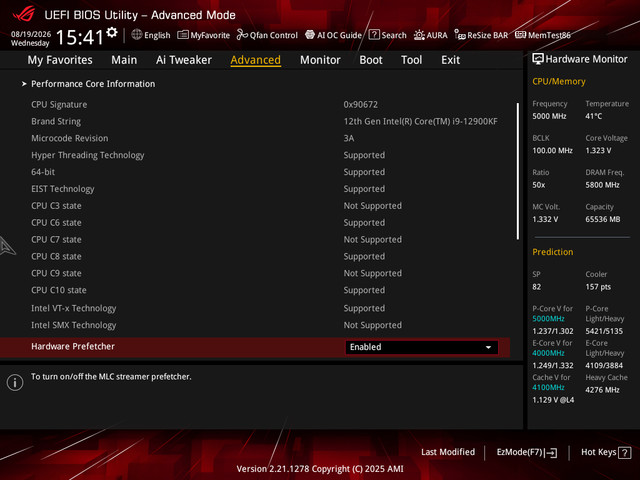
Task: Click CPU C10 state label
Action: pos(59,290)
